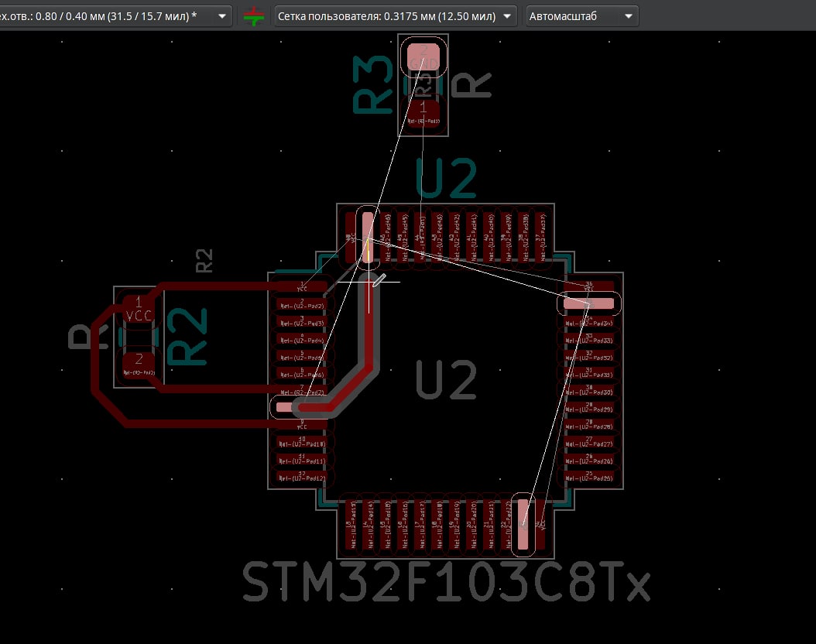Screen dimensions: 816x644
Task: Select U2 top pad 44 Net-(R3-Pad1)
Action: coord(420,237)
